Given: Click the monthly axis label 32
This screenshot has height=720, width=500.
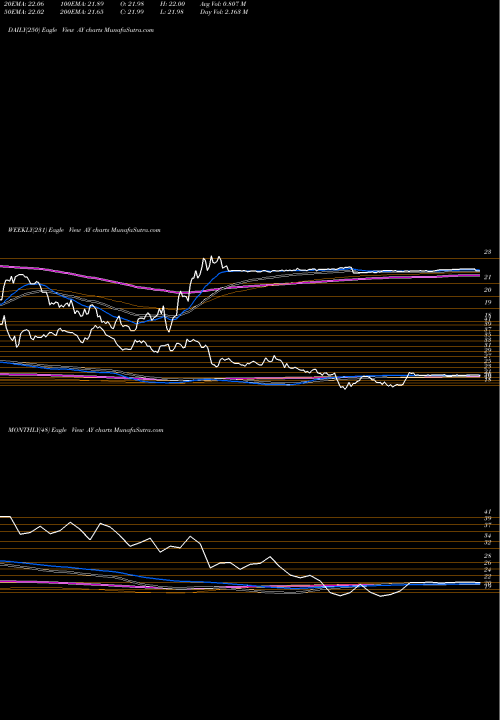Looking at the screenshot, I should (x=487, y=542).
